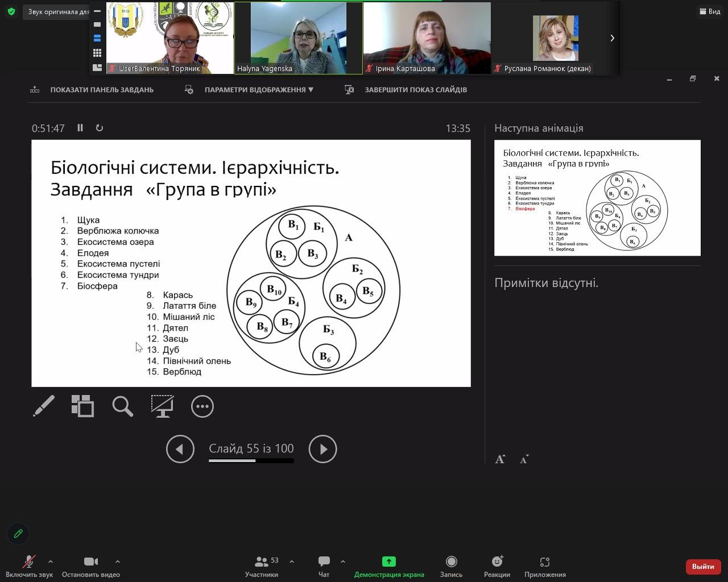This screenshot has height=582, width=728.
Task: Expand audio options arrow next to microphone
Action: [x=51, y=562]
